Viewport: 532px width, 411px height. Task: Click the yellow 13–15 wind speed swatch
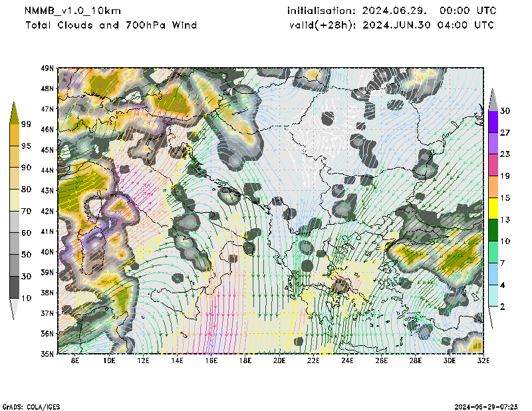[494, 209]
